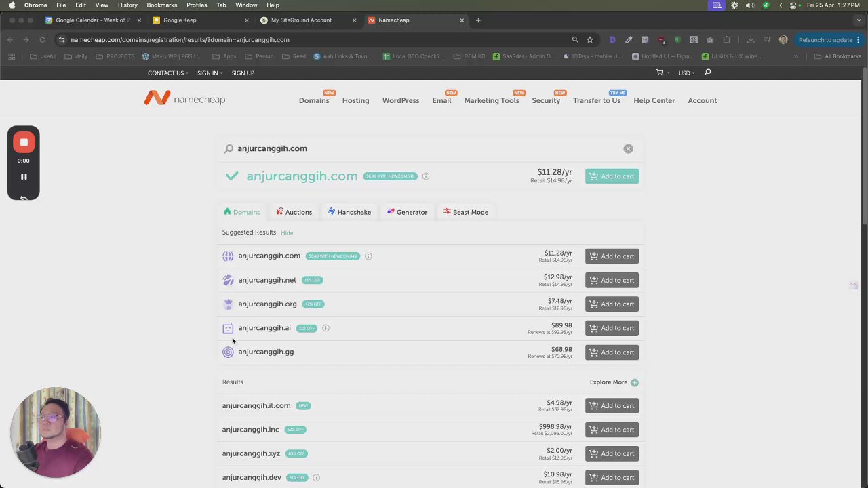Switch to Handshake tab
This screenshot has width=868, height=488.
click(349, 212)
